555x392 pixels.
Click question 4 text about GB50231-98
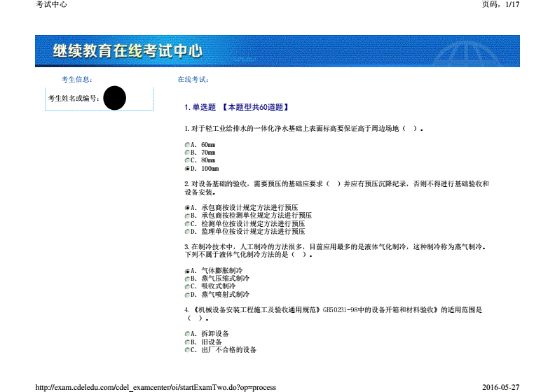(333, 314)
